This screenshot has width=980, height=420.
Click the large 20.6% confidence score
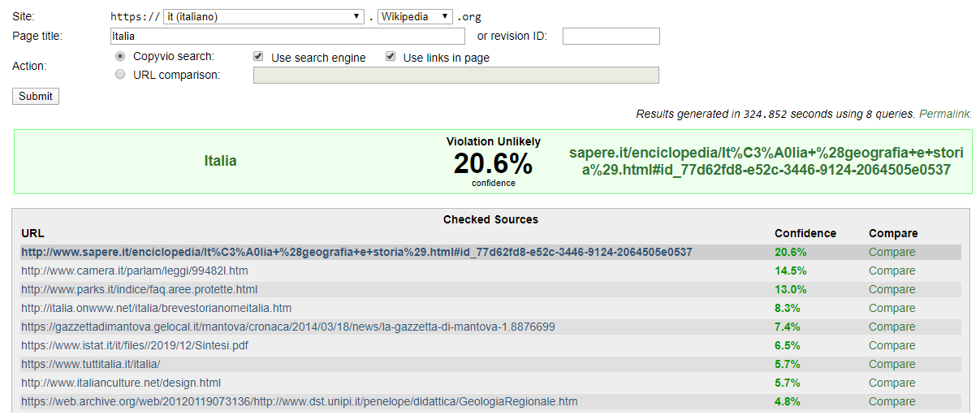click(x=494, y=164)
